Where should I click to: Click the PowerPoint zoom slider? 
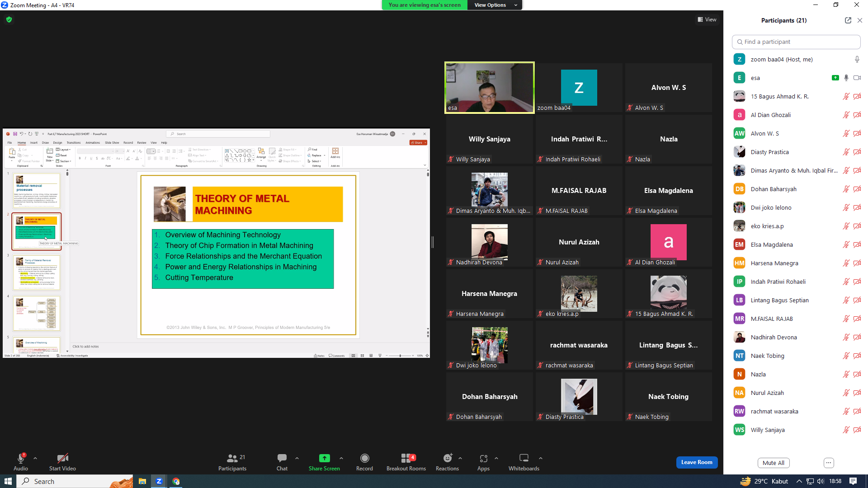(400, 356)
